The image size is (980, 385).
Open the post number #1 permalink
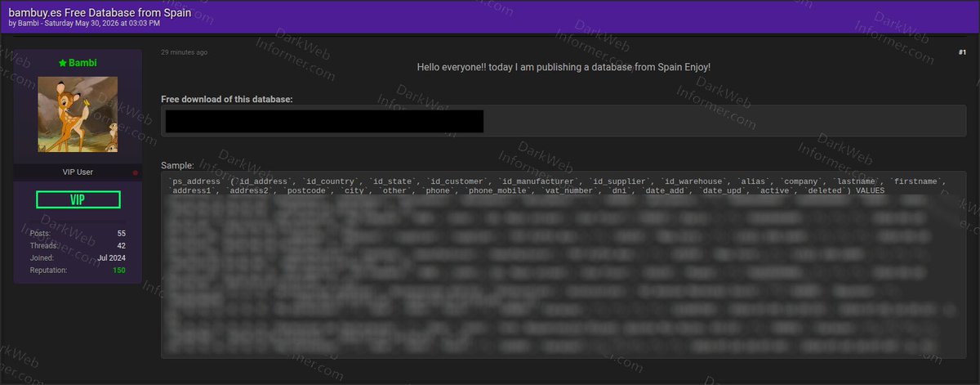click(x=961, y=52)
